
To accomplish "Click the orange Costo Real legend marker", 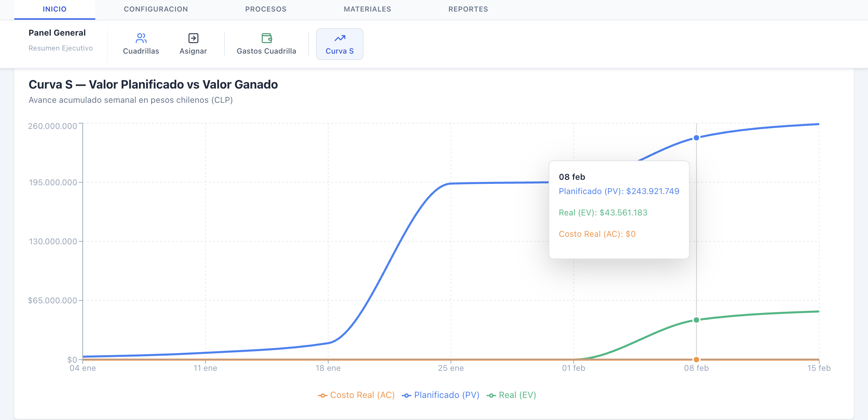I will click(x=322, y=395).
